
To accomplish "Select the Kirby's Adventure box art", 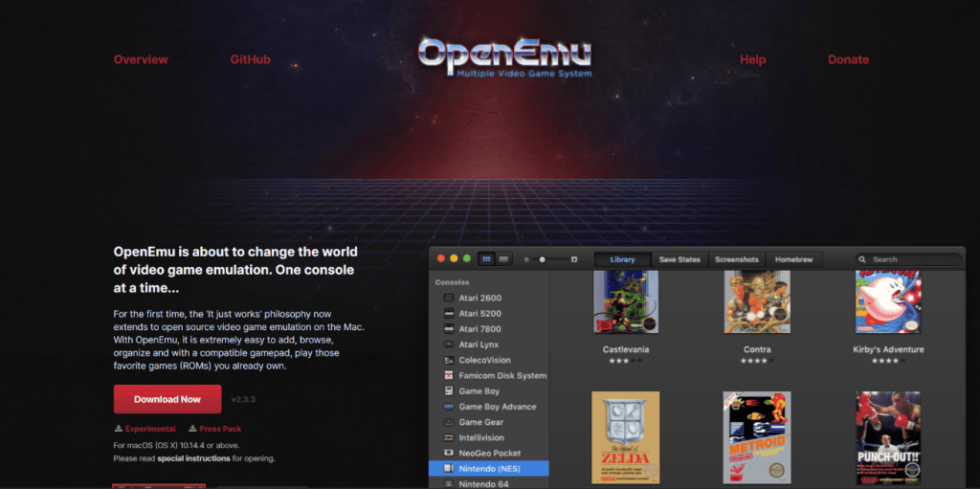I will pyautogui.click(x=888, y=301).
